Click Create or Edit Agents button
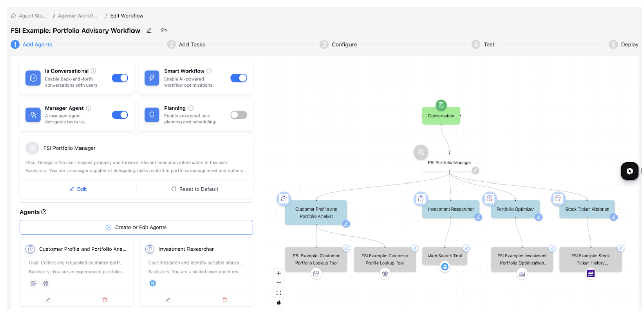The image size is (644, 314). [x=136, y=227]
